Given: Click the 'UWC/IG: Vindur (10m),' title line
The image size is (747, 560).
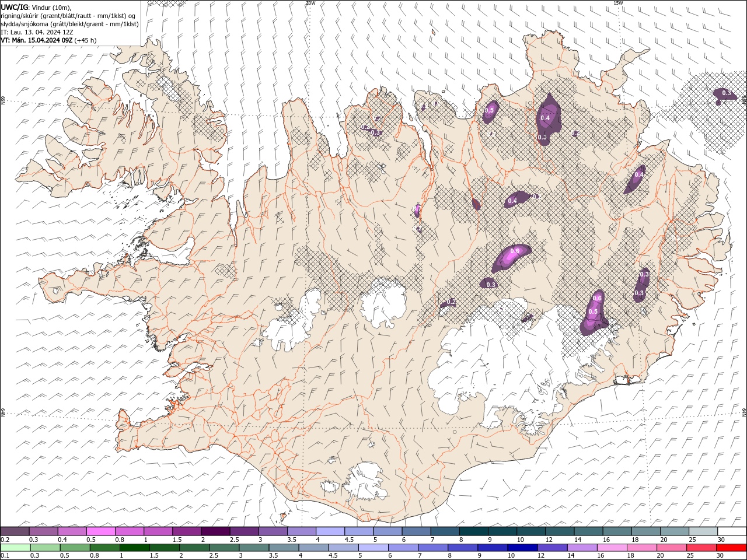Looking at the screenshot, I should pos(36,7).
